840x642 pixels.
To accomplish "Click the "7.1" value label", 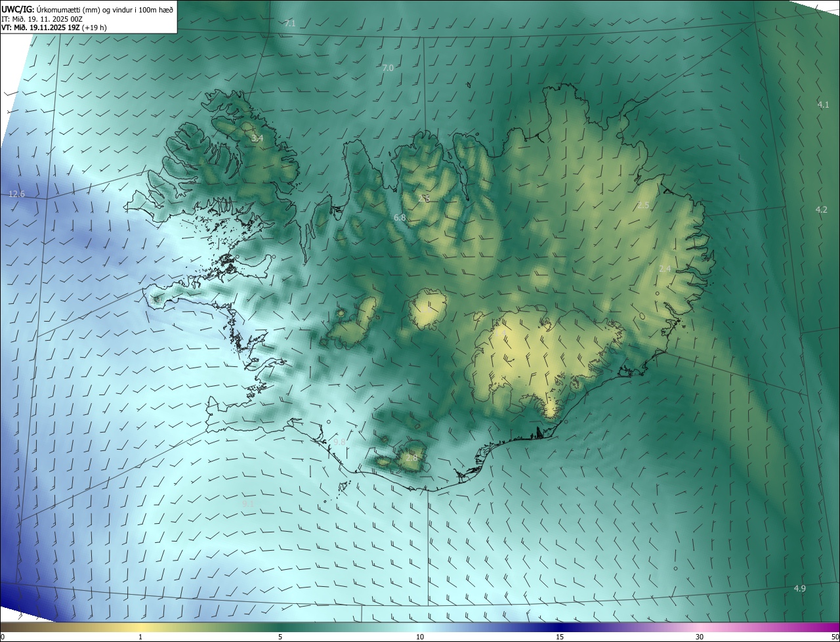I will 290,24.
